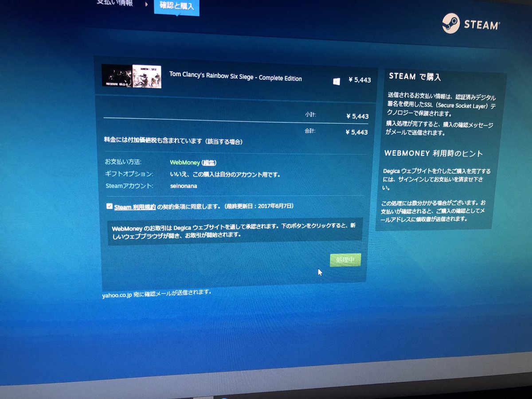Image resolution: width=532 pixels, height=399 pixels.
Task: Click the いいえ、この購入は自分のアカウント用です text
Action: [x=225, y=175]
